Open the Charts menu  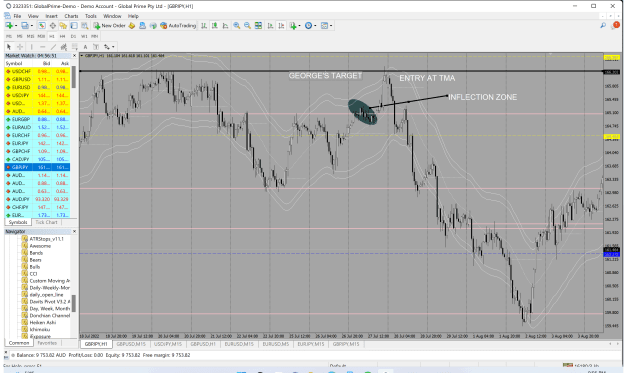[x=71, y=16]
